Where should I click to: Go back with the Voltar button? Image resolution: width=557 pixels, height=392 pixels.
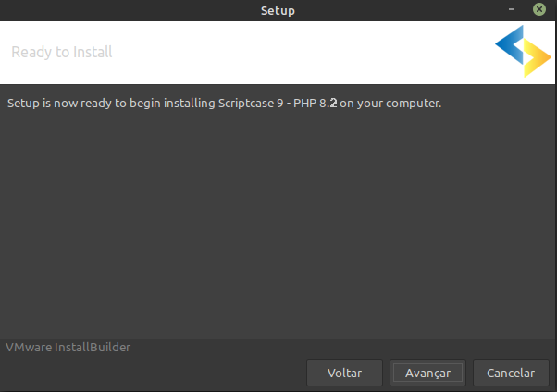(344, 373)
